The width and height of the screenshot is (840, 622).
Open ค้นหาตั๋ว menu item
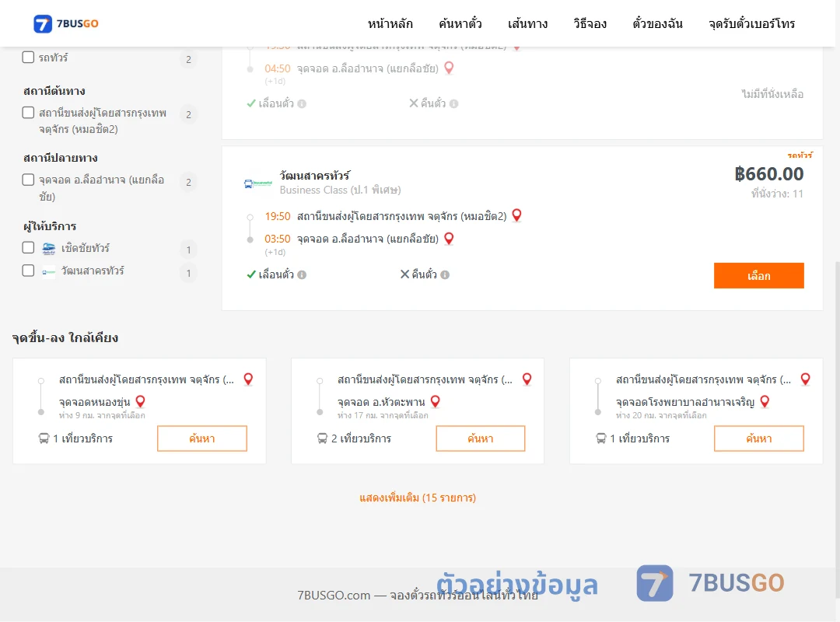coord(460,24)
